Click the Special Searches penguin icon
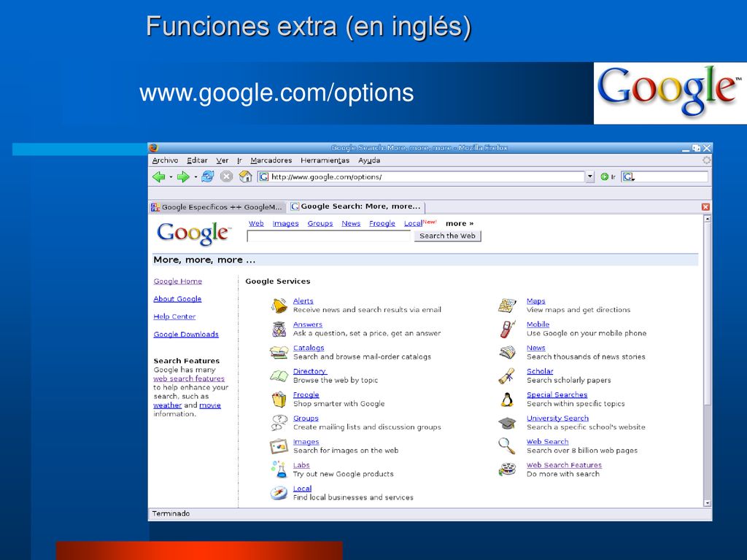747x560 pixels. (508, 400)
